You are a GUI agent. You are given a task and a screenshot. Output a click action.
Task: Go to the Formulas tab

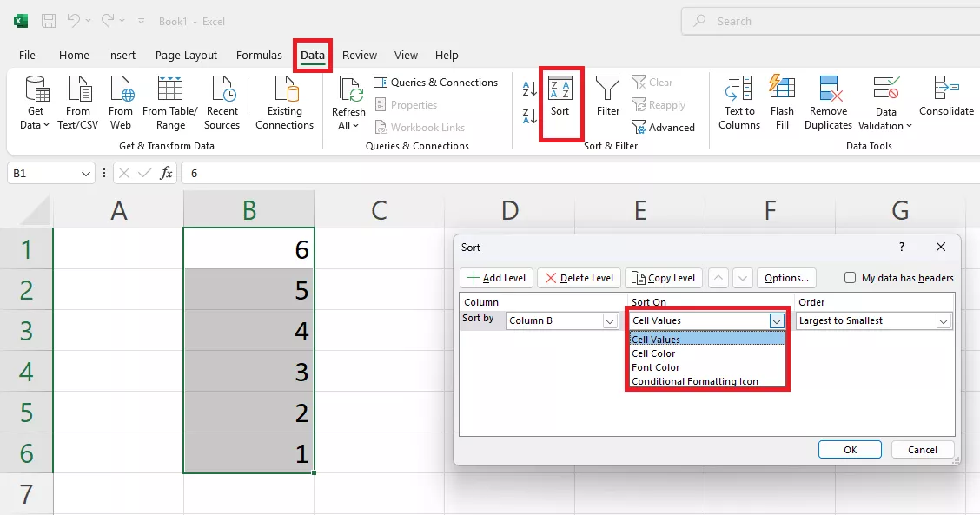click(x=259, y=55)
